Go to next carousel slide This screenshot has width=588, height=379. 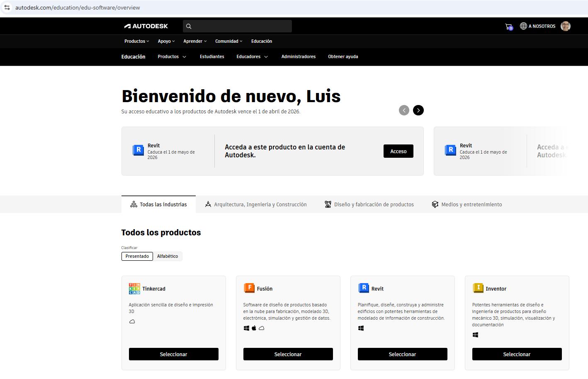coord(418,110)
